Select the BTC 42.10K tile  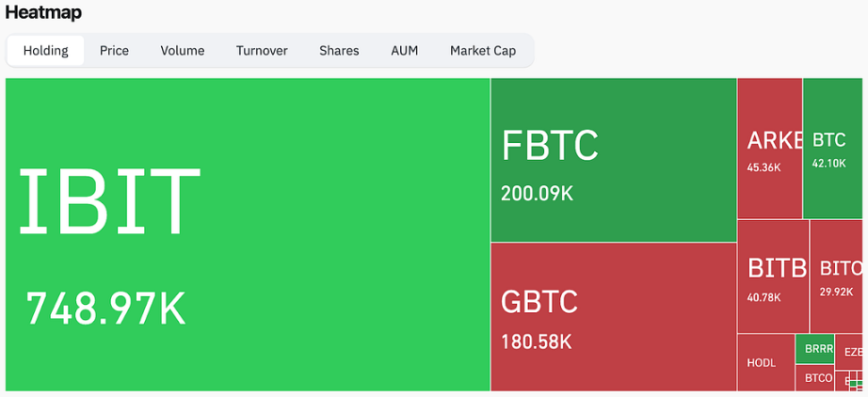[x=832, y=149]
